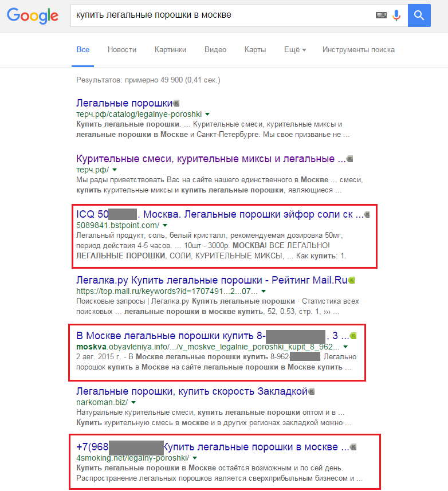Expand arrow beside 4smoking.net URL
This screenshot has width=448, height=491.
click(x=195, y=458)
